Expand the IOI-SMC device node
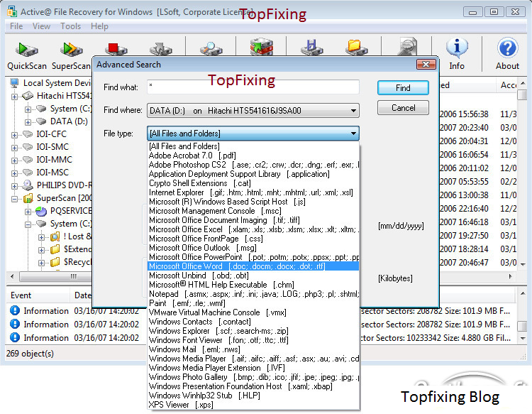Screen dimensions: 532x414 [x=14, y=148]
